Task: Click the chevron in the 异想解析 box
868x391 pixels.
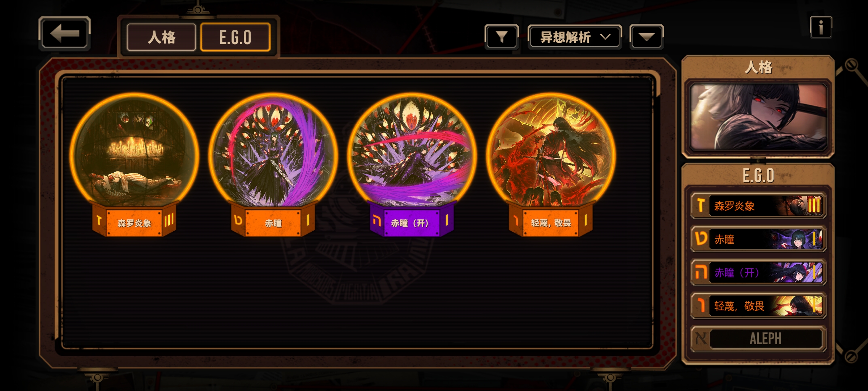Action: (605, 37)
